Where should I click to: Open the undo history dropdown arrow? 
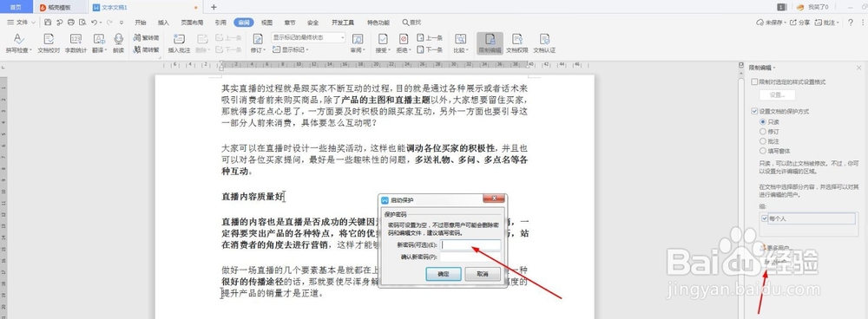pyautogui.click(x=101, y=23)
